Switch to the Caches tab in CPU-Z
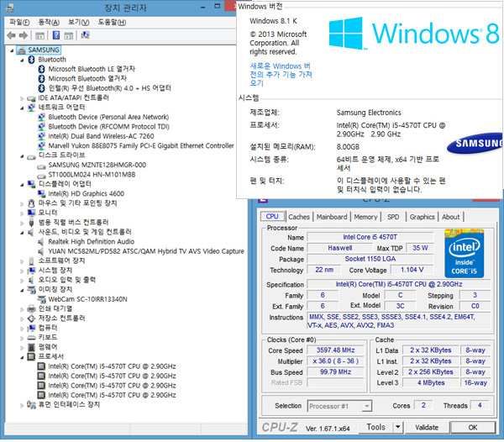Screen dimensions: 504x442 (299, 217)
